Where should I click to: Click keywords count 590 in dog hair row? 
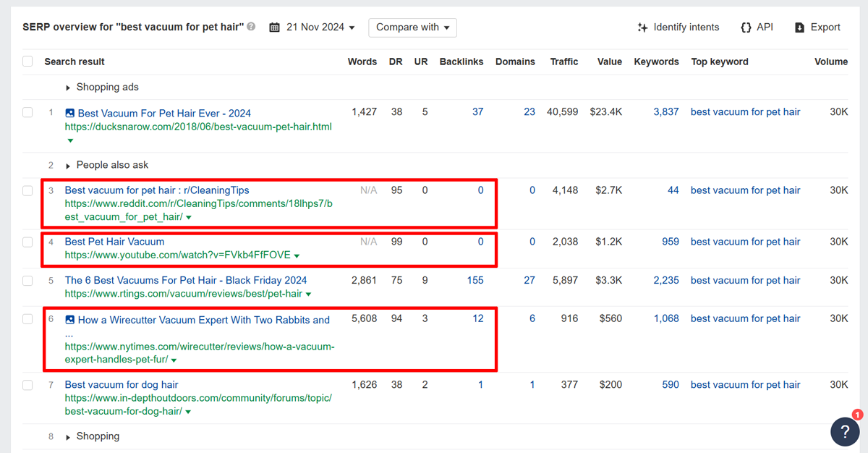tap(671, 385)
